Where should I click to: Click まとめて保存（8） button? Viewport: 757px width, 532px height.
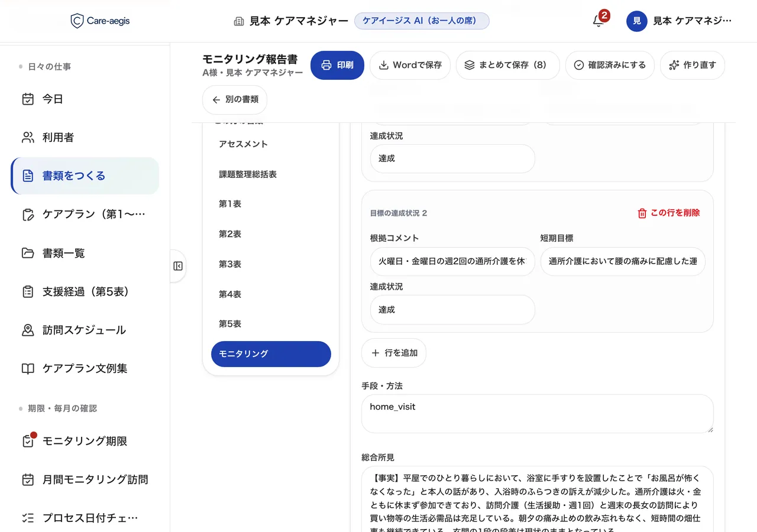click(507, 65)
